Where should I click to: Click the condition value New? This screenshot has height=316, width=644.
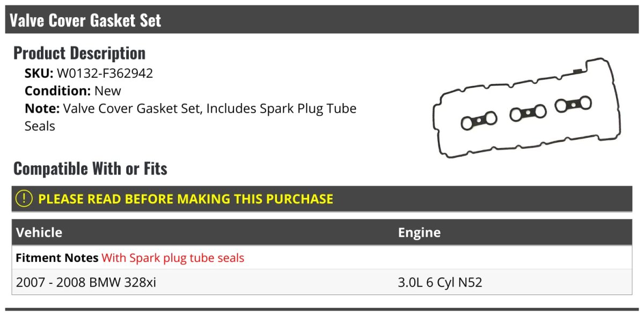(x=108, y=91)
